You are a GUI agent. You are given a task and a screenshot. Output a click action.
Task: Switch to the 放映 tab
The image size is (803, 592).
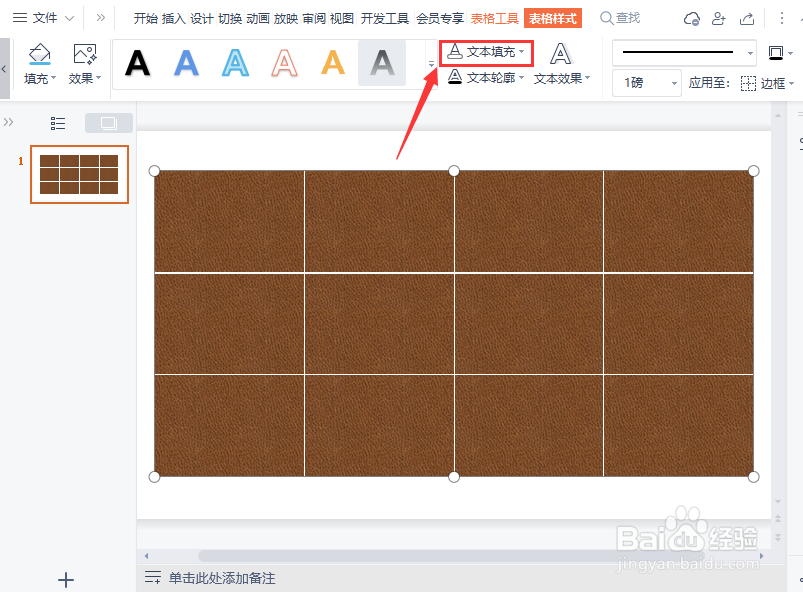pyautogui.click(x=286, y=18)
